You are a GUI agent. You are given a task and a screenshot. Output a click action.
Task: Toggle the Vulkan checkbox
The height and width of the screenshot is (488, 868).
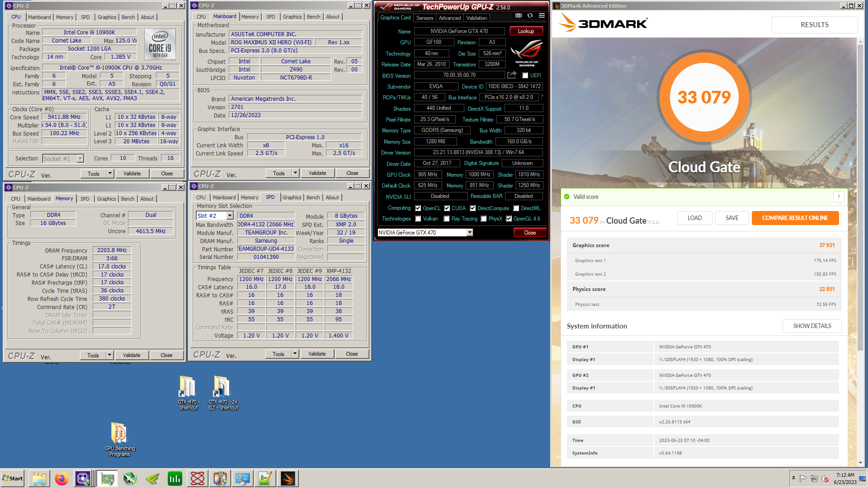pyautogui.click(x=418, y=219)
